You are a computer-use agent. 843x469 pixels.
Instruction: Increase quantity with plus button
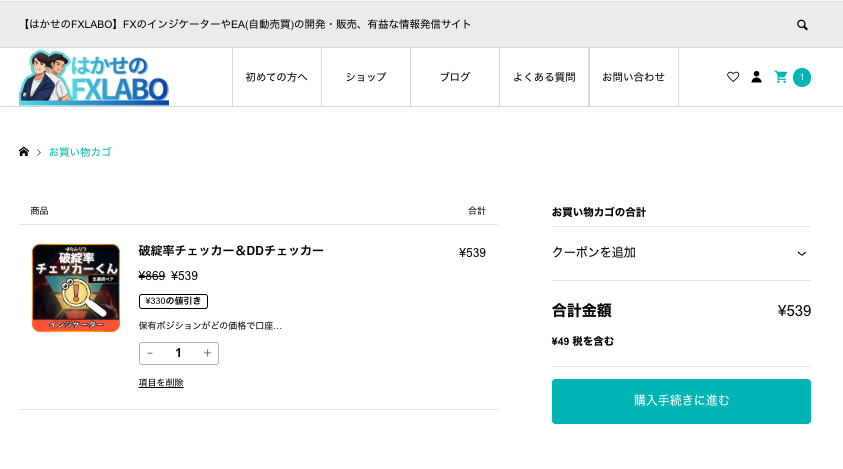pos(207,353)
